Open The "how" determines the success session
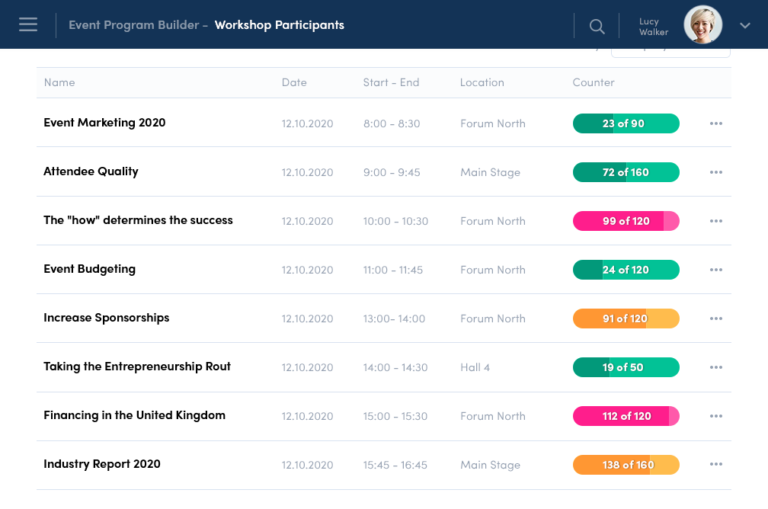Image resolution: width=768 pixels, height=509 pixels. (138, 220)
